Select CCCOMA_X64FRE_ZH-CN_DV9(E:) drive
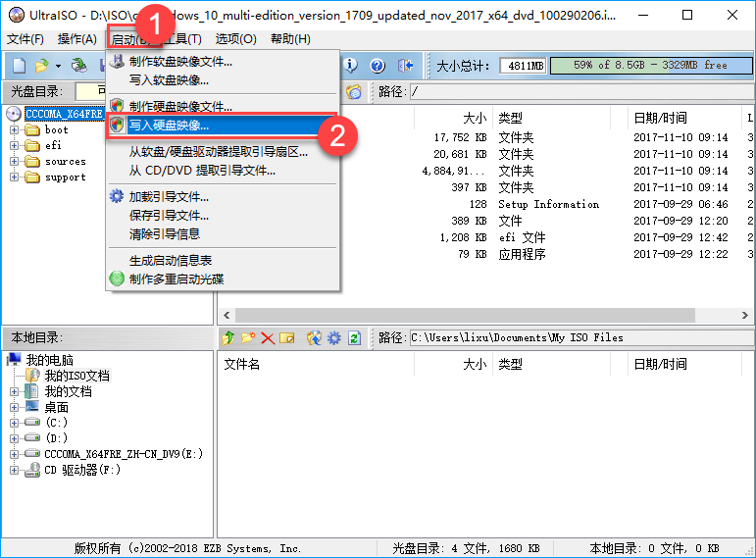756x558 pixels. pyautogui.click(x=124, y=454)
